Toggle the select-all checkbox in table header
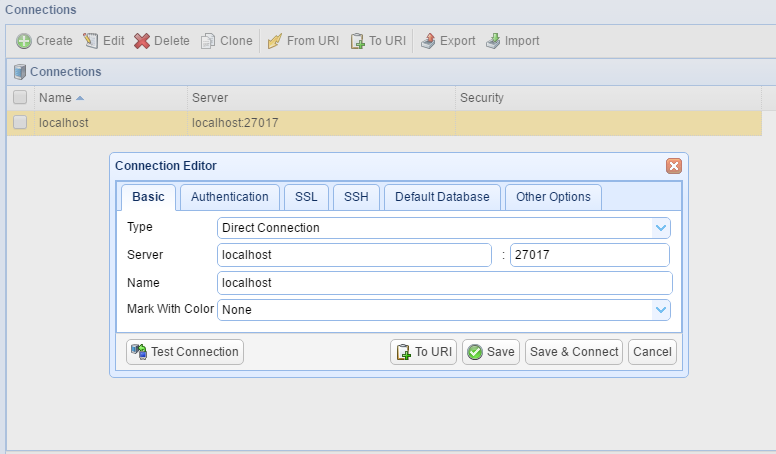Viewport: 776px width, 454px height. tap(20, 97)
